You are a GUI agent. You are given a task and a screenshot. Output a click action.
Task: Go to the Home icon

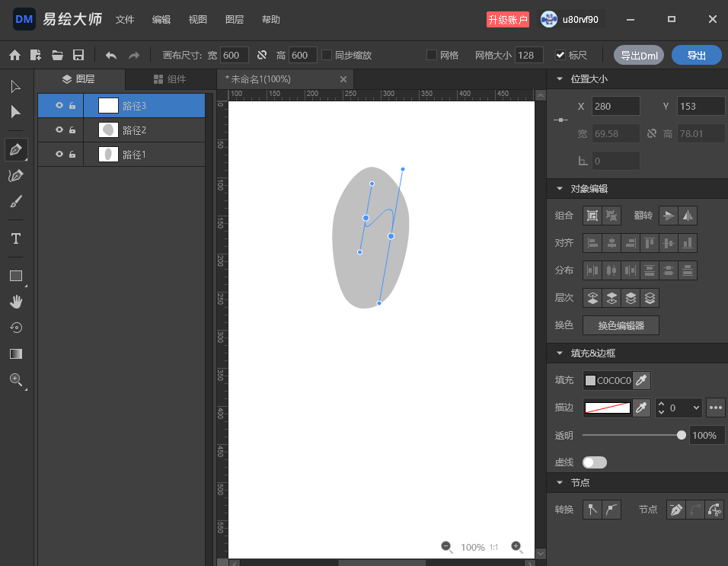tap(15, 56)
